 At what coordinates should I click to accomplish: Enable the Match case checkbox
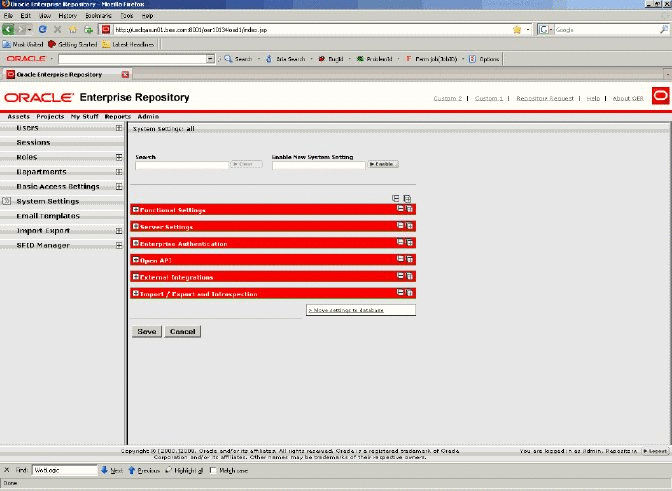click(213, 470)
